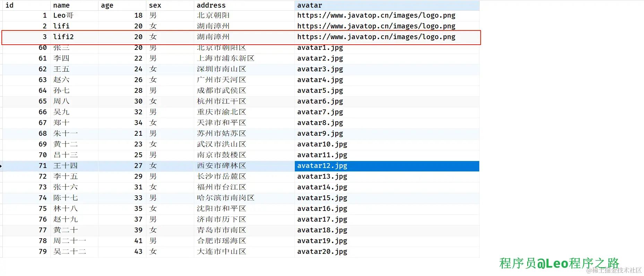
Task: Select the avatar1.jpg cell
Action: (x=387, y=48)
